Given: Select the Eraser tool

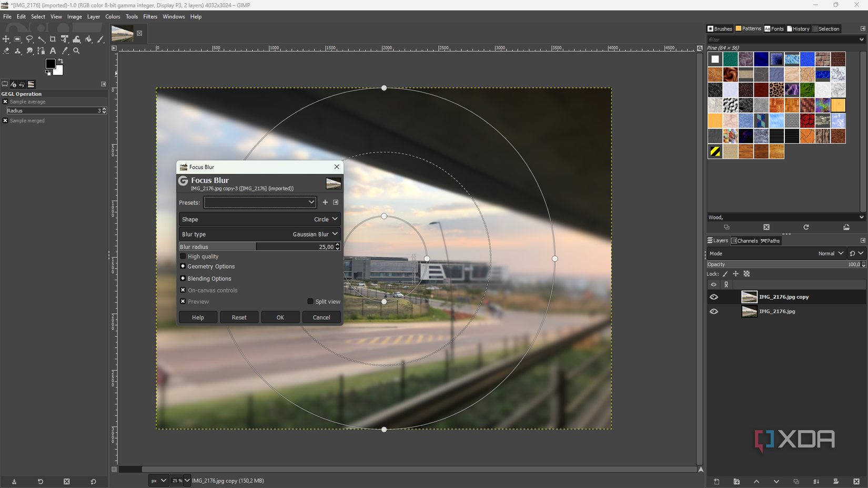Looking at the screenshot, I should click(x=6, y=50).
